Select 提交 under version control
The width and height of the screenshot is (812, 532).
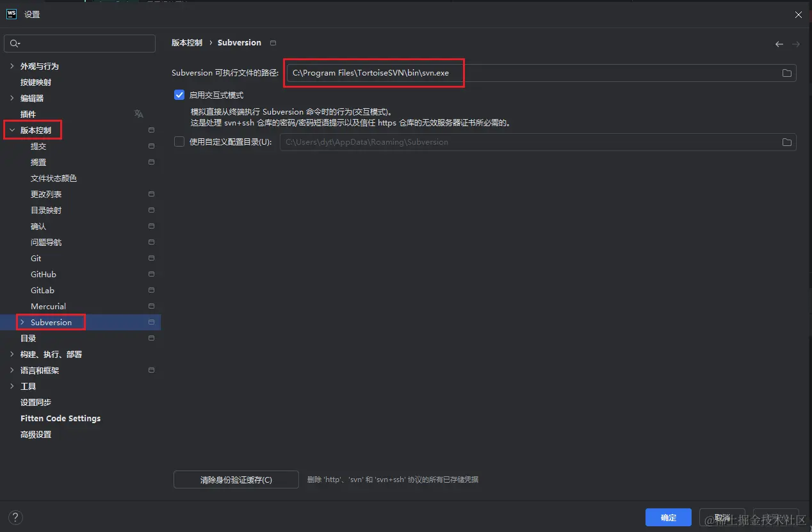(38, 146)
